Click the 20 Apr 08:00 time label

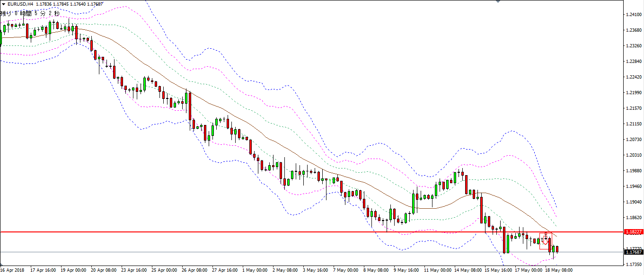click(x=103, y=271)
